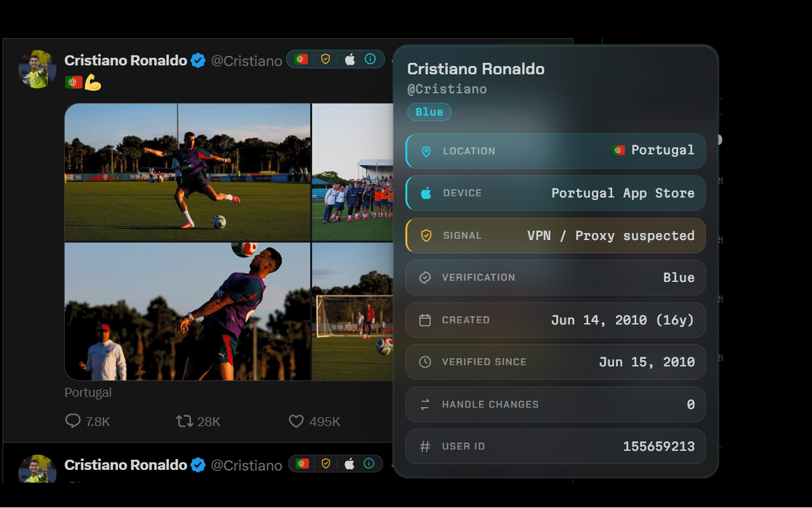Click the shield badge in the top tweet header
This screenshot has height=508, width=812.
(325, 59)
